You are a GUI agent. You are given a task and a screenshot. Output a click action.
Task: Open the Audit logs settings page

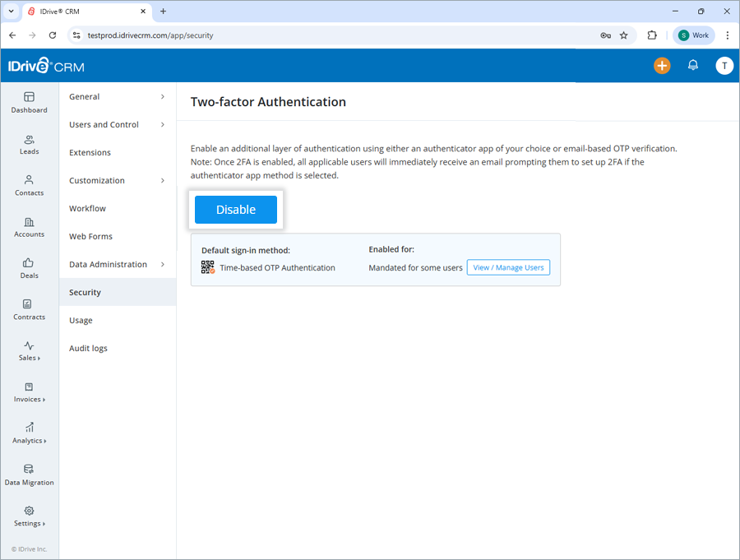pyautogui.click(x=88, y=348)
